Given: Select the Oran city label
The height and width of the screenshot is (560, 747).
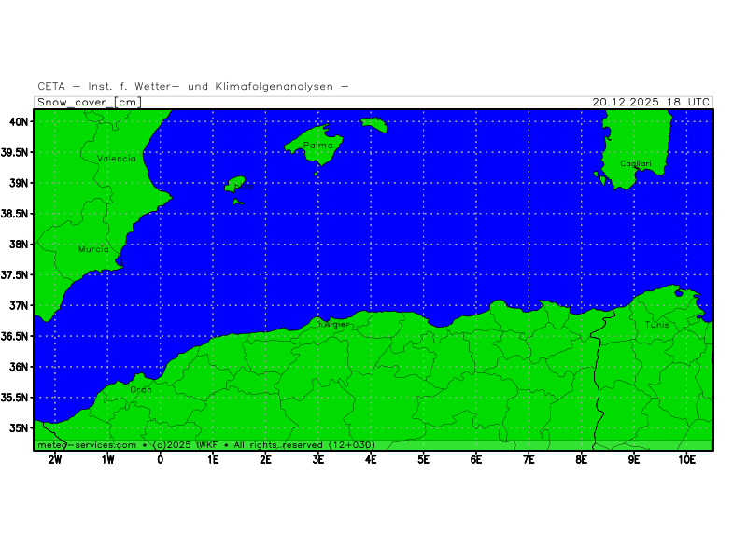Looking at the screenshot, I should click(x=140, y=389).
